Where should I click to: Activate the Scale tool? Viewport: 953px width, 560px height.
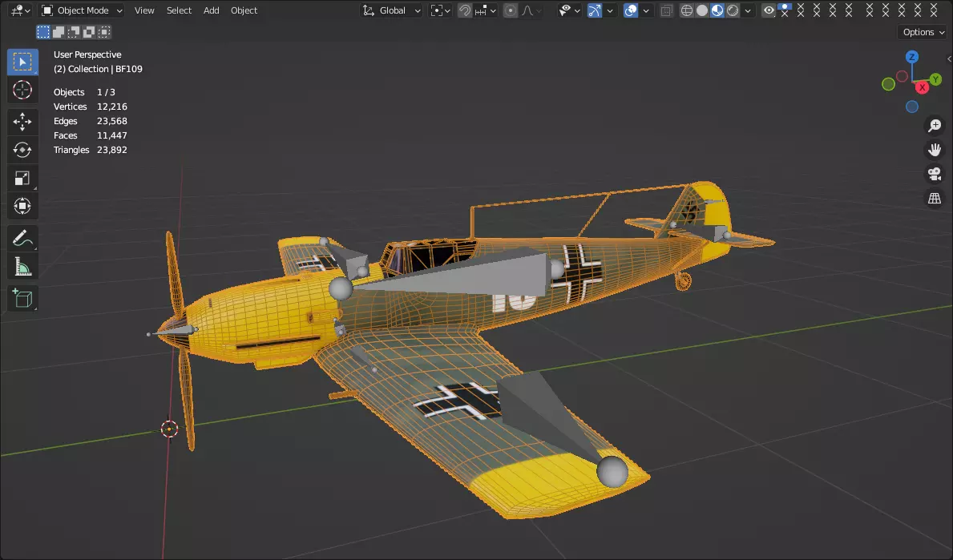[x=22, y=178]
